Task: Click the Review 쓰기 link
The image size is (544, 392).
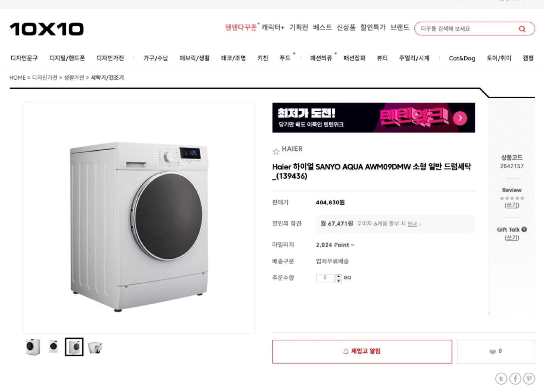Action: (512, 205)
